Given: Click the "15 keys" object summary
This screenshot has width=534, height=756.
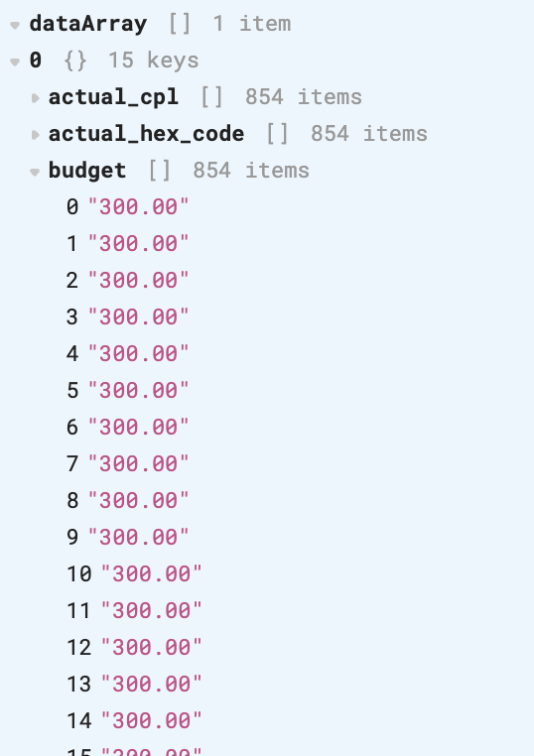Looking at the screenshot, I should [154, 61].
